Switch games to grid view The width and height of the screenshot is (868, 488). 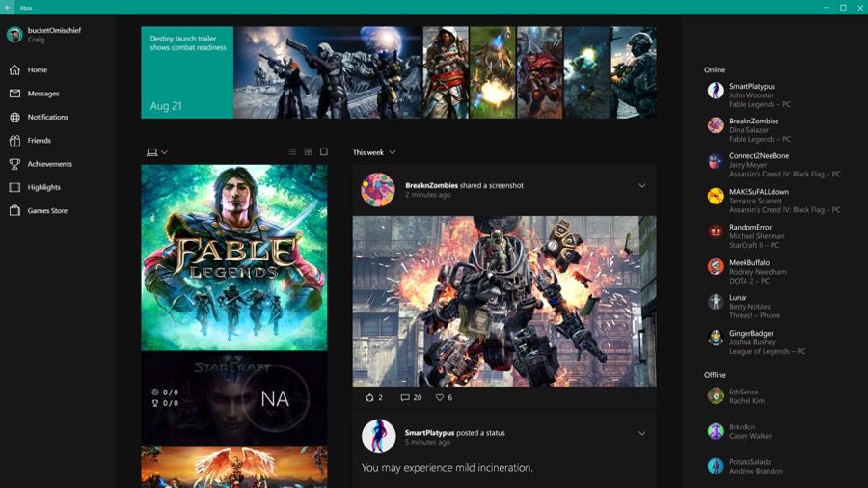[x=309, y=151]
